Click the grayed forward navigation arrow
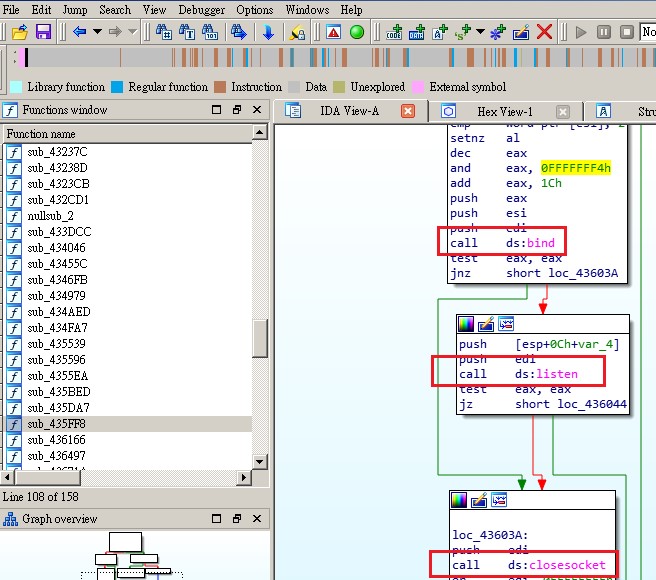Image resolution: width=656 pixels, height=580 pixels. pos(115,32)
